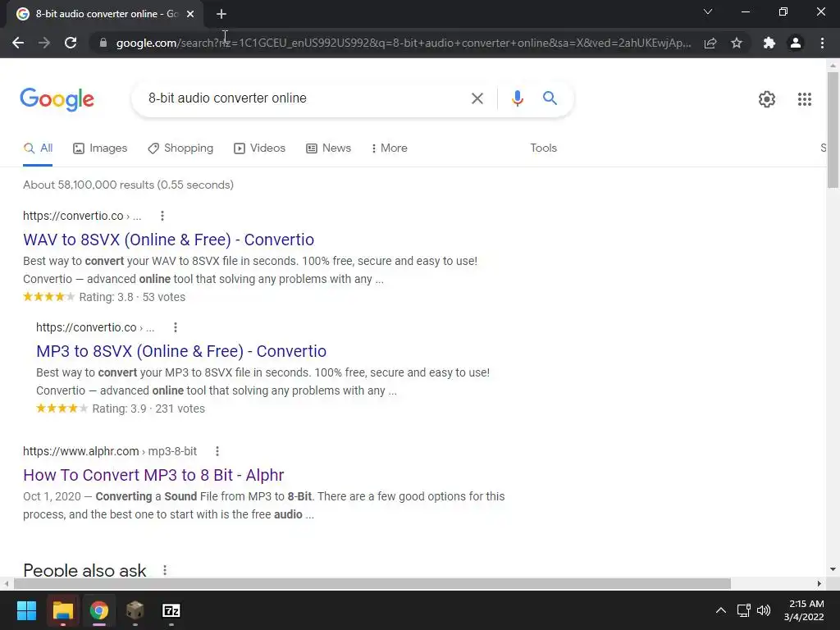840x630 pixels.
Task: Open WAV to 8SVX Convertio link
Action: click(168, 240)
